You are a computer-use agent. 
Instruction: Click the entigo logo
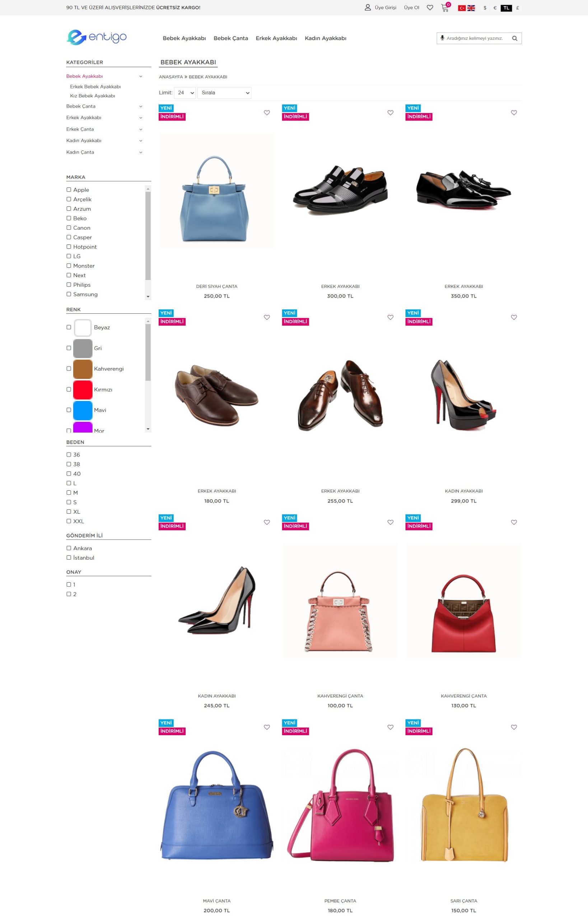(x=96, y=37)
